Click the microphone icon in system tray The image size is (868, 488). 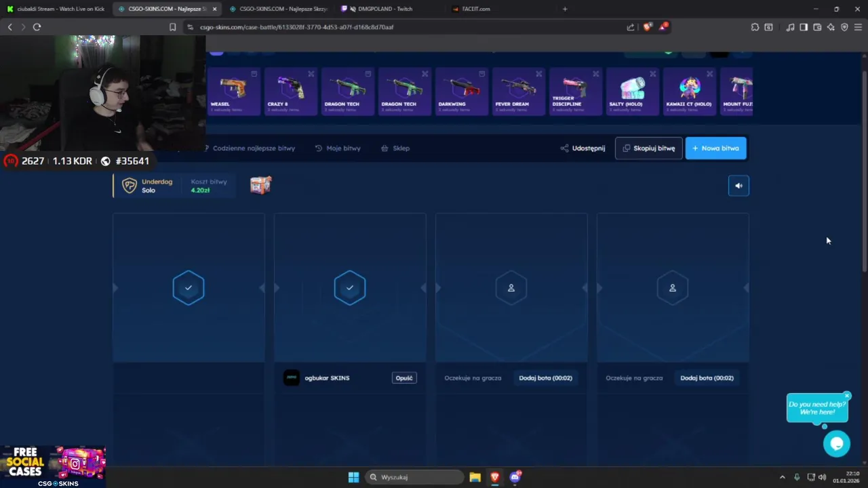click(x=797, y=477)
